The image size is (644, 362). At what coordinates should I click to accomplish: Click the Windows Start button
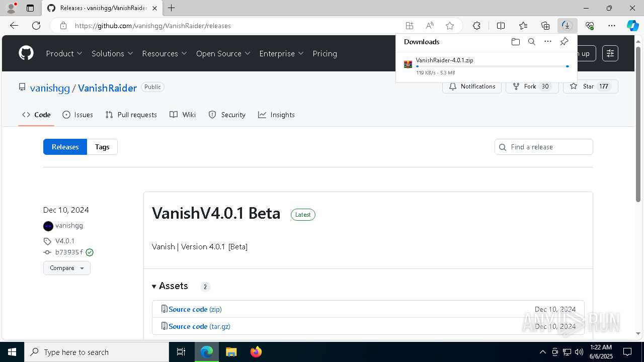pos(12,352)
